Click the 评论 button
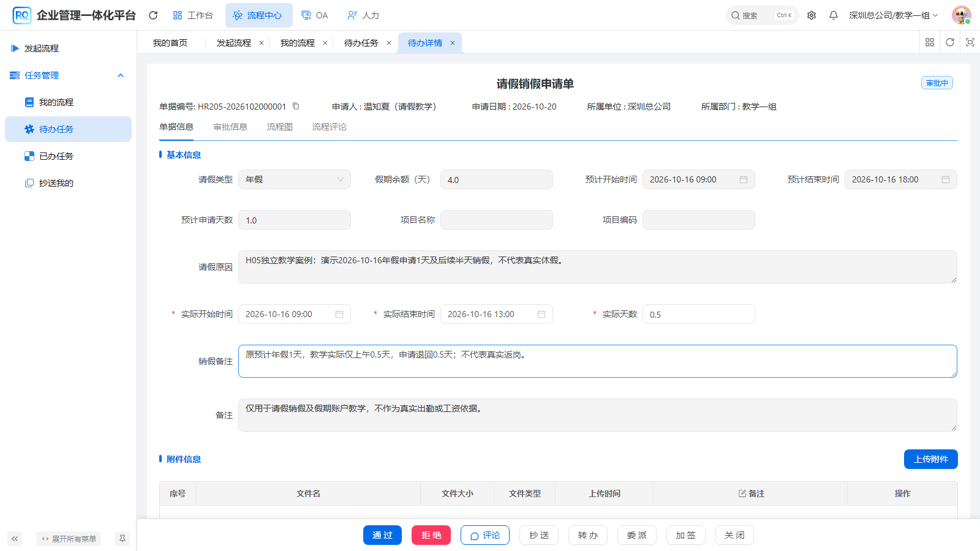The width and height of the screenshot is (980, 551). (485, 535)
